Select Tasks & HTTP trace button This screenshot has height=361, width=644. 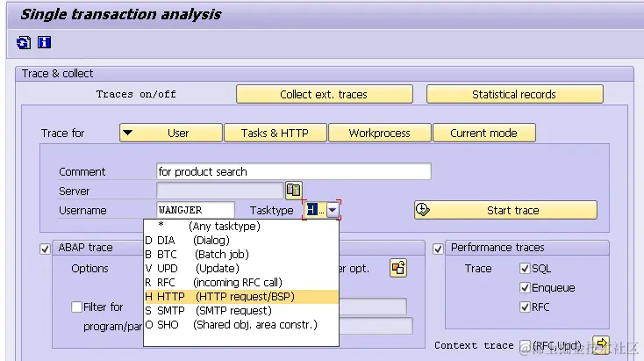tap(275, 133)
